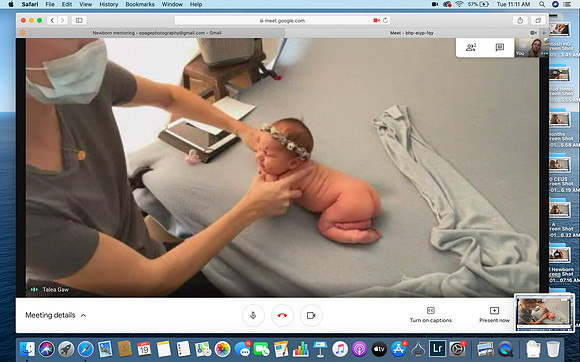The height and width of the screenshot is (362, 580).
Task: Open the Trash in the Dock
Action: pyautogui.click(x=553, y=349)
